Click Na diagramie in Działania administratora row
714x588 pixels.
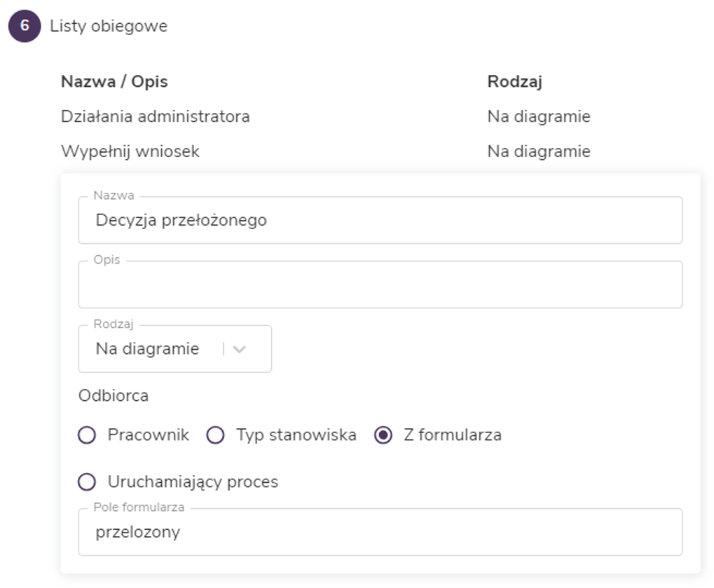[x=538, y=116]
